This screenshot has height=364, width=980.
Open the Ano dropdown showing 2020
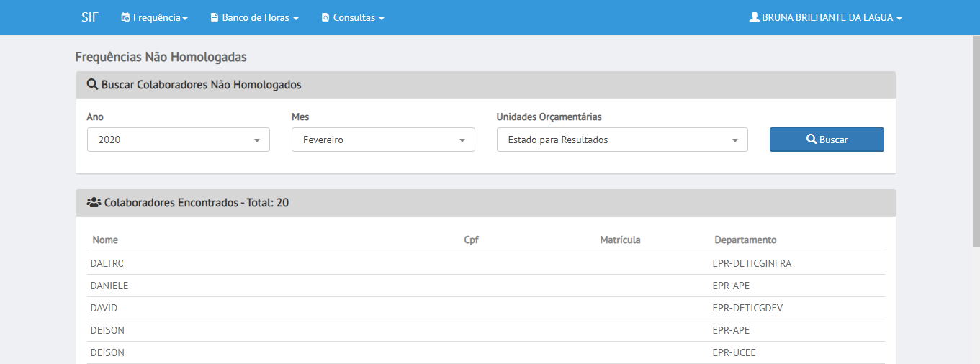(x=179, y=140)
